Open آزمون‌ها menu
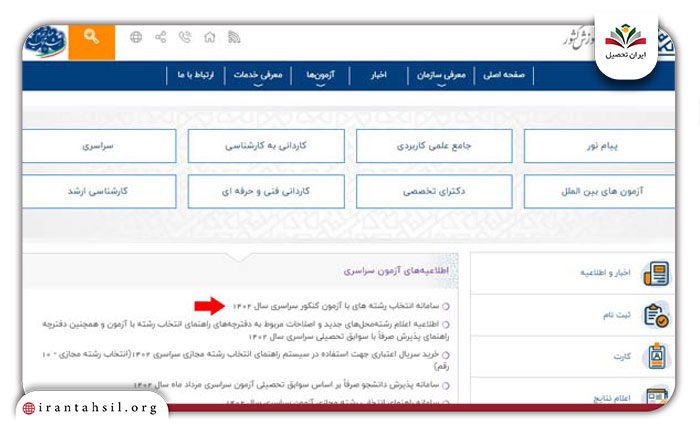This screenshot has height=430, width=700. (x=321, y=75)
